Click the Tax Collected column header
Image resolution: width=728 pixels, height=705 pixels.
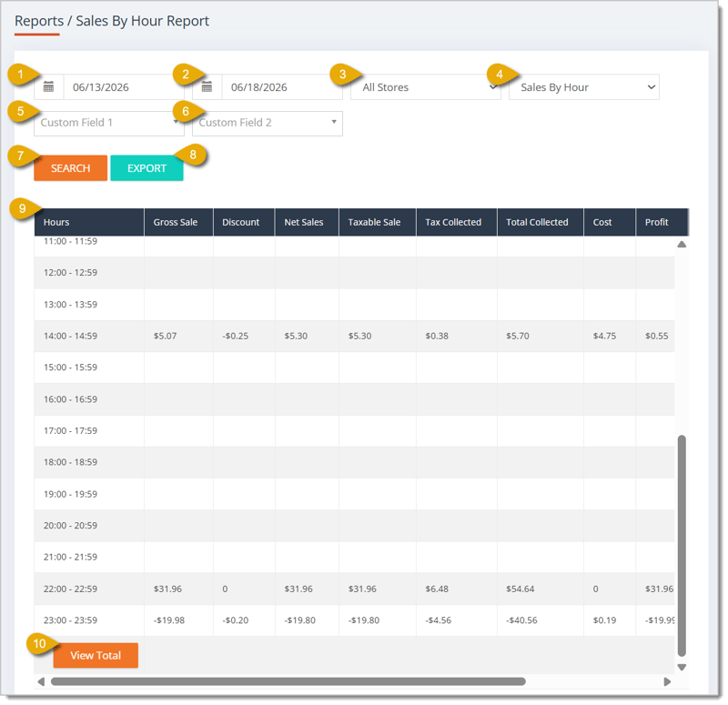pos(457,222)
